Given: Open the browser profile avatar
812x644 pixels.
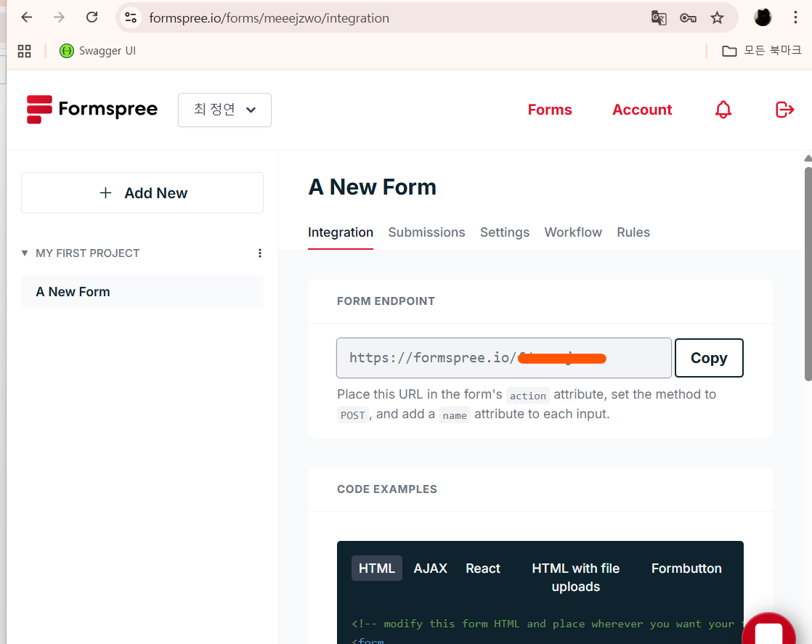Looking at the screenshot, I should tap(763, 17).
